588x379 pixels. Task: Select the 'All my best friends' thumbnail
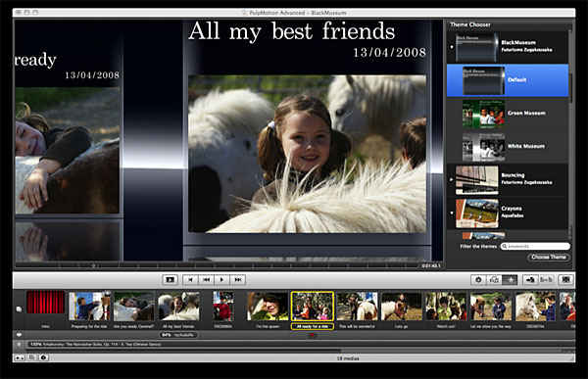(178, 306)
